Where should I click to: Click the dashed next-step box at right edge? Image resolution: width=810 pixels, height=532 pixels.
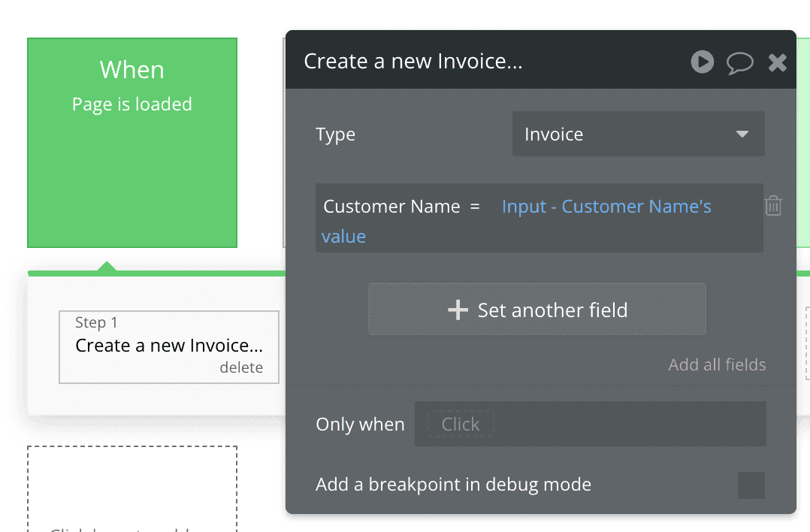click(x=806, y=346)
